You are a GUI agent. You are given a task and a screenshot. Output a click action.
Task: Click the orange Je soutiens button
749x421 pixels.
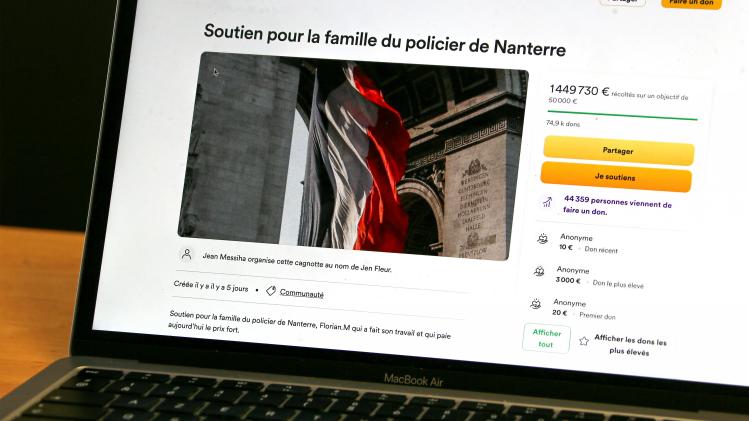click(x=616, y=177)
